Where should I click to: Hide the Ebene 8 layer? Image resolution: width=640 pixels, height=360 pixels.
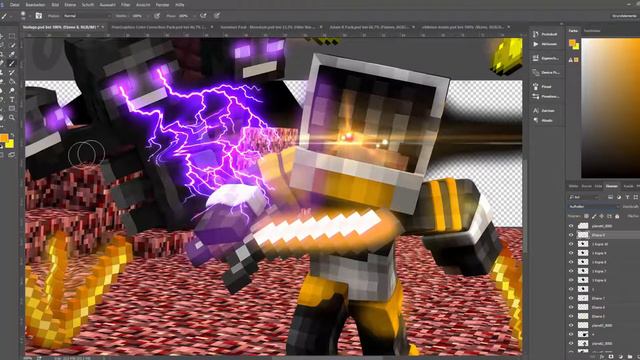pyautogui.click(x=571, y=235)
